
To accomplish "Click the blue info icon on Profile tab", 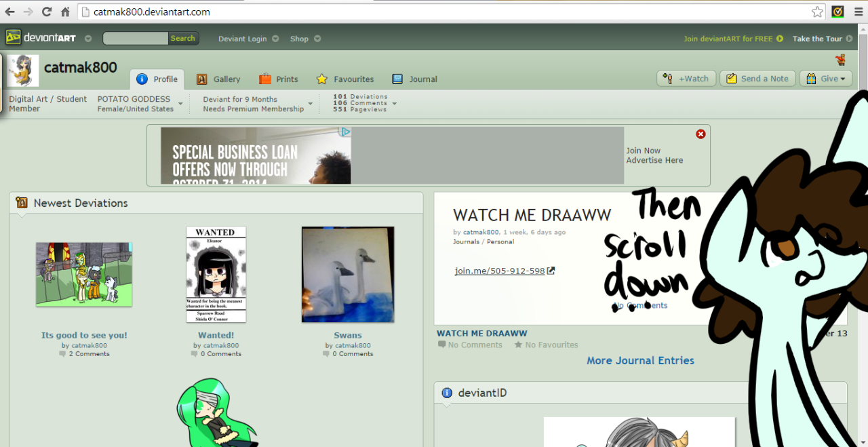I will point(142,79).
